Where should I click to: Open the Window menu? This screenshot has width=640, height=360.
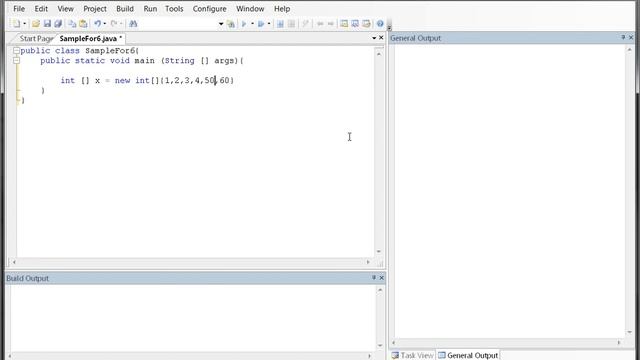(x=250, y=9)
